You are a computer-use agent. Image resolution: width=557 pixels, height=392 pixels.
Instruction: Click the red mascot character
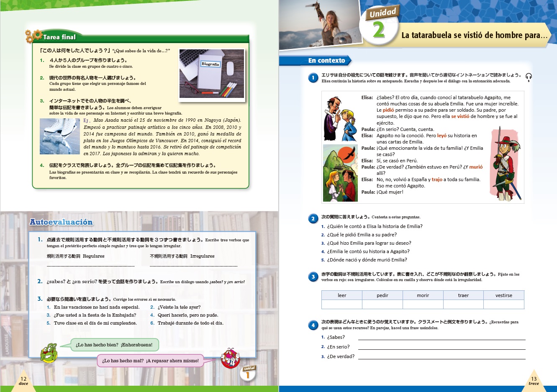click(x=230, y=358)
